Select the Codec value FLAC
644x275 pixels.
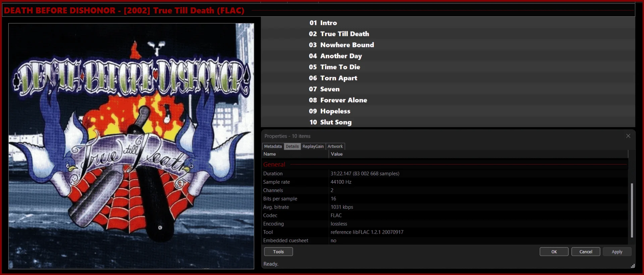(336, 216)
